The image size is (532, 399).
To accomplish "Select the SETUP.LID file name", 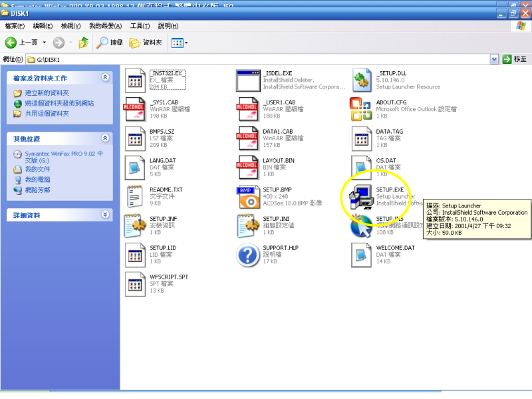I will (x=163, y=247).
